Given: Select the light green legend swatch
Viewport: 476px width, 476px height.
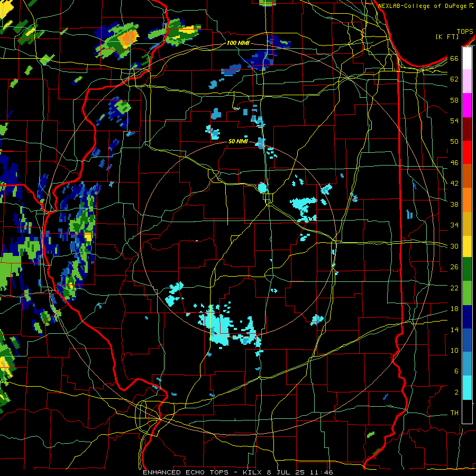Looking at the screenshot, I should [x=467, y=293].
